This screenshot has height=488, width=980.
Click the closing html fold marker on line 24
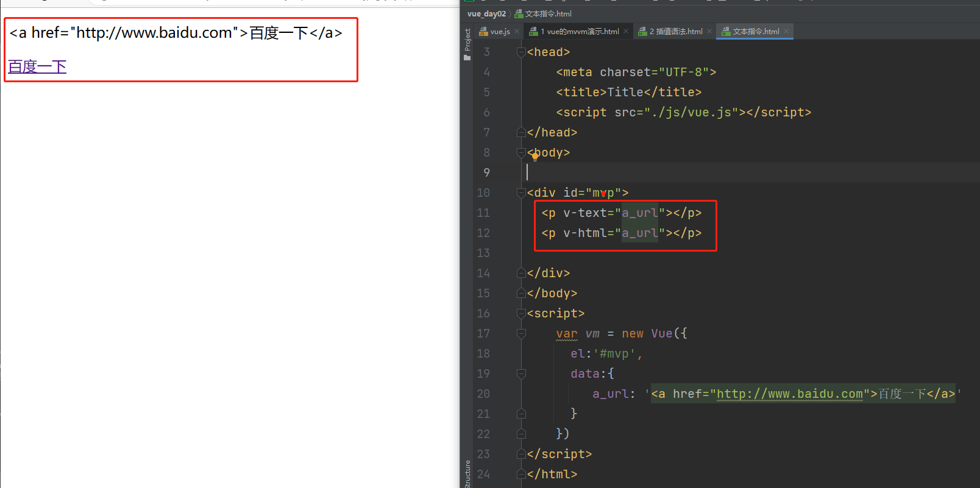(x=521, y=474)
